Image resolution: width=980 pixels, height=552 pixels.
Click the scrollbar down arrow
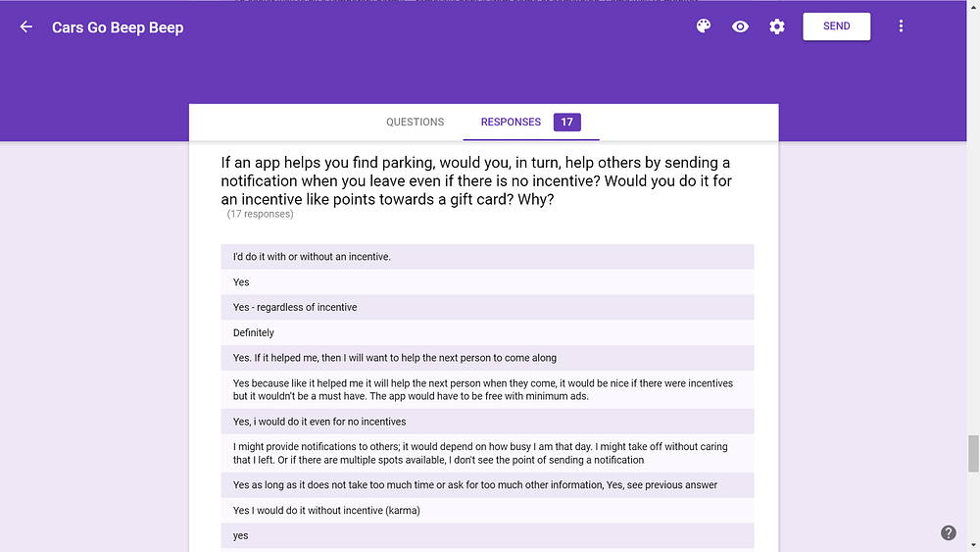tap(973, 546)
